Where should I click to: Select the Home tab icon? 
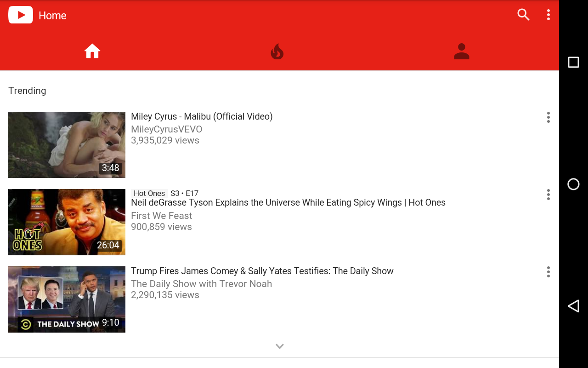click(x=92, y=51)
